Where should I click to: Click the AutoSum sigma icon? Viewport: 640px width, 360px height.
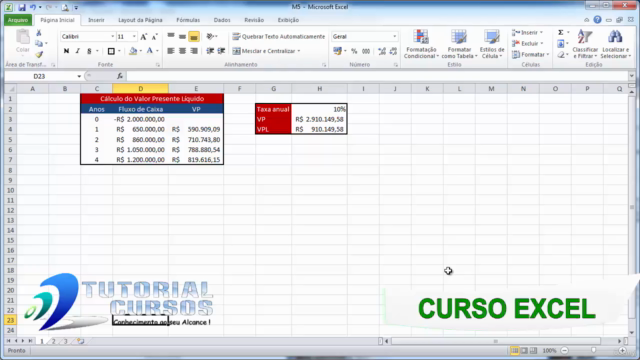[561, 32]
